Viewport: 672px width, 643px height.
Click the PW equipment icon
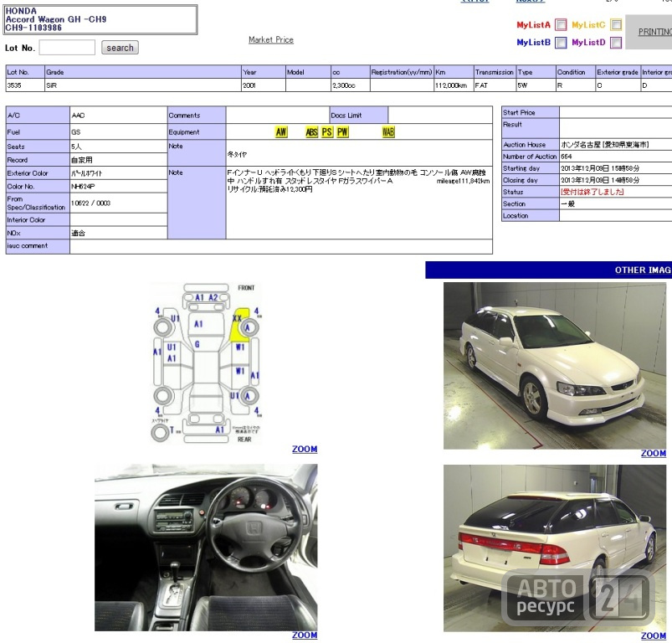pos(342,132)
